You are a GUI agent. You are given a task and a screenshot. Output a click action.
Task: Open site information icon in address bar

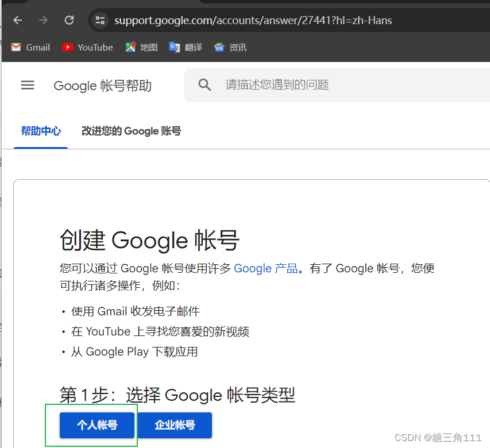pos(100,20)
